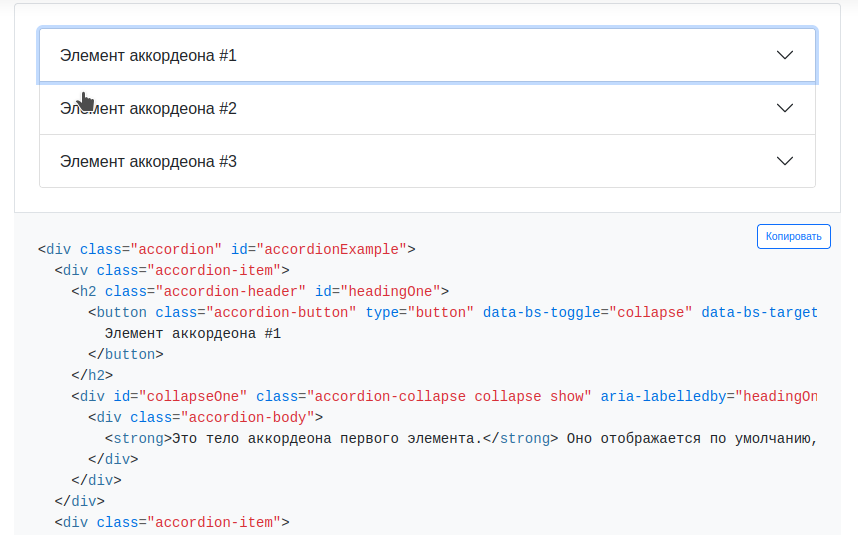Click heading text Элемент аккордеона #3
Screen dimensions: 858x535
click(x=148, y=162)
